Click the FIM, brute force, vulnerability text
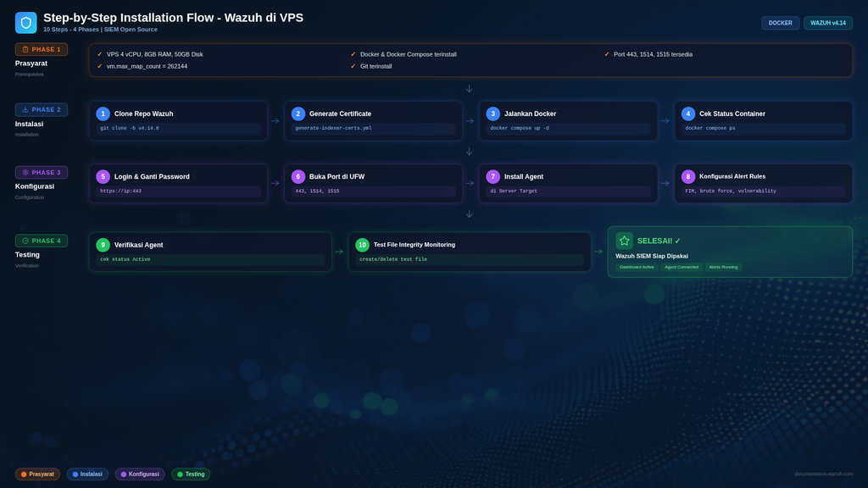The height and width of the screenshot is (488, 868). (731, 191)
